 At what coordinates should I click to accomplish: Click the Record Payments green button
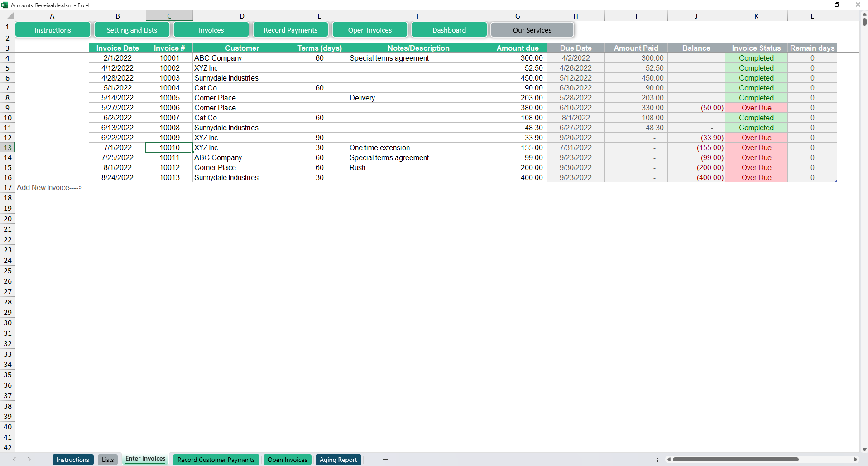pyautogui.click(x=290, y=30)
